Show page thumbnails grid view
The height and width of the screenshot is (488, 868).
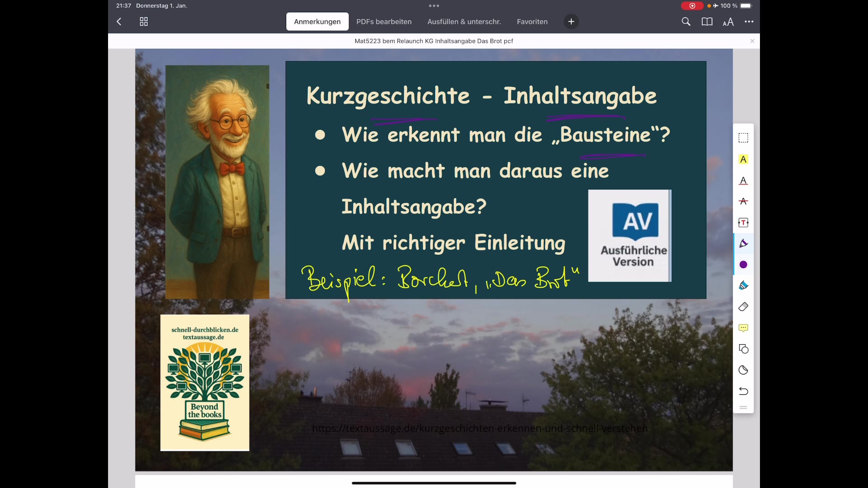[143, 21]
